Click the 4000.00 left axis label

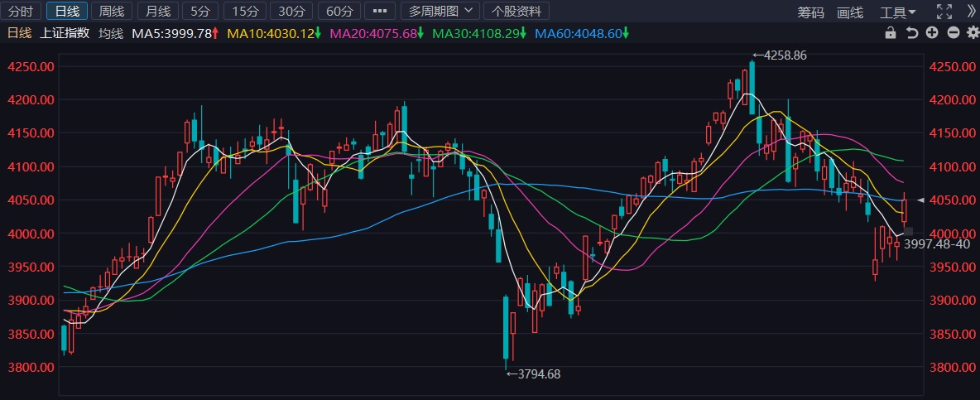click(30, 234)
